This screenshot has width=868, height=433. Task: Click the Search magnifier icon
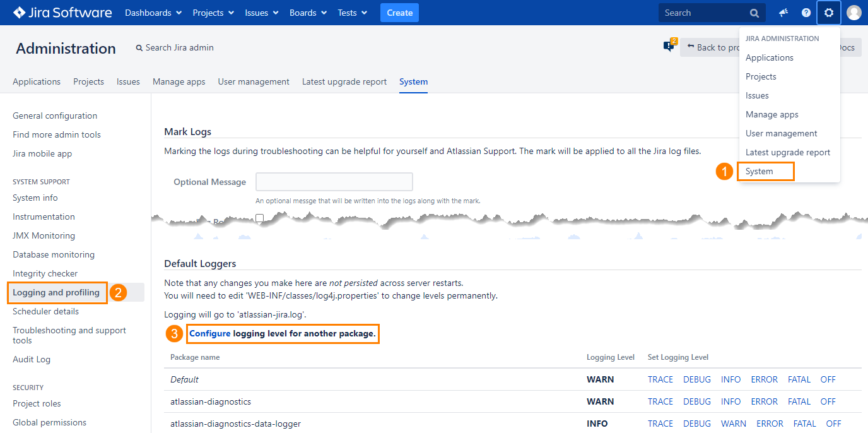(x=753, y=12)
